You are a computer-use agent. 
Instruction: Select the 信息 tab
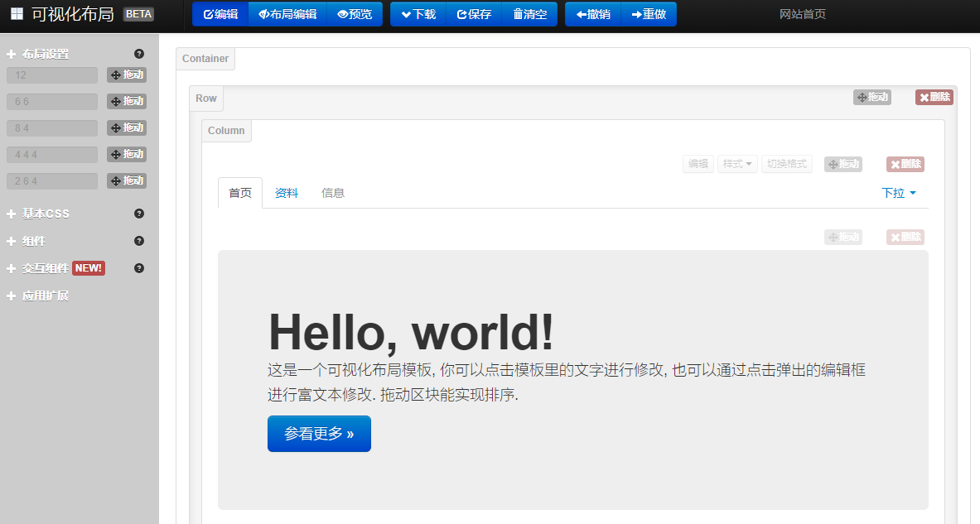pos(333,193)
